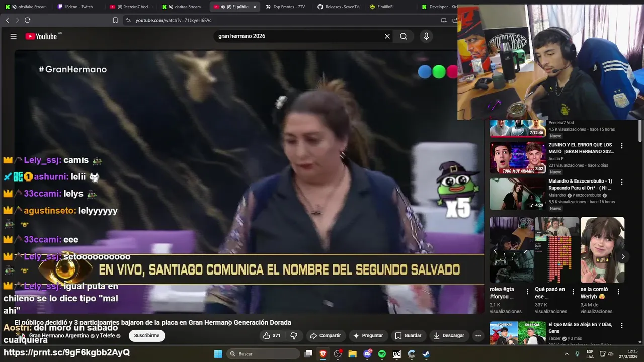Open the YouTube hamburger guide menu
This screenshot has height=362, width=644.
pos(14,36)
